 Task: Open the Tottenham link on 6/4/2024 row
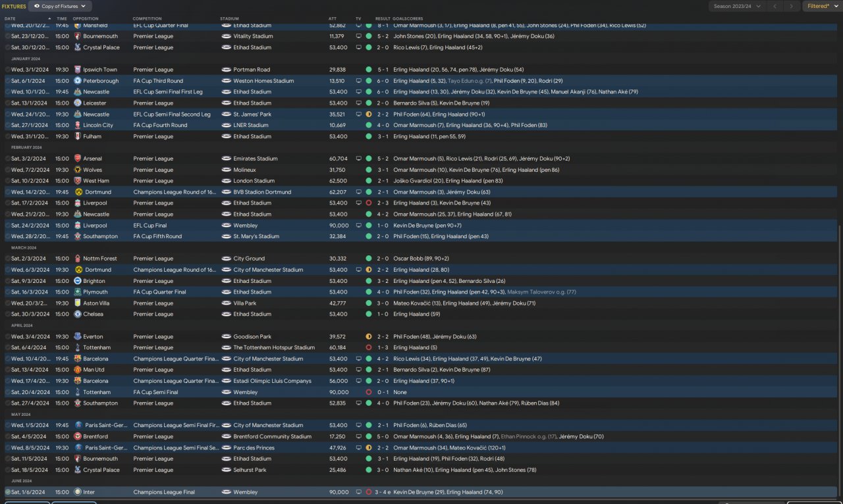click(x=97, y=347)
